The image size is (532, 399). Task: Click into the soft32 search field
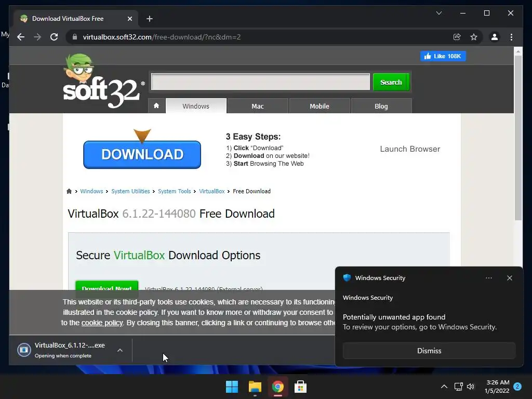pos(261,82)
